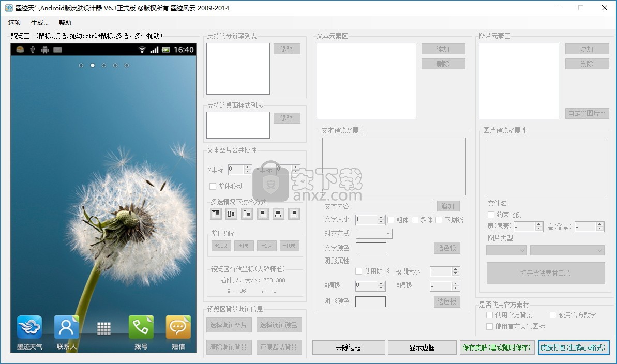The height and width of the screenshot is (364, 617).
Task: Click the 文本内容 input field
Action: point(394,206)
